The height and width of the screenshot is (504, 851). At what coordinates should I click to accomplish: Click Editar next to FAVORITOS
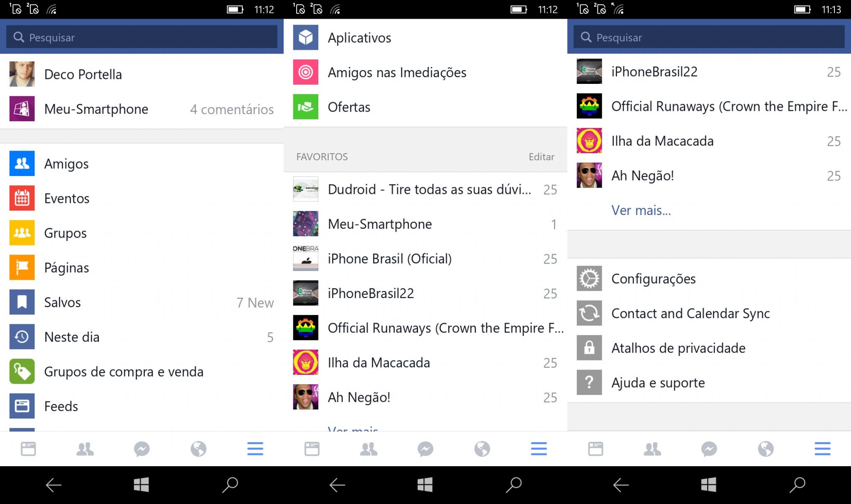(541, 157)
